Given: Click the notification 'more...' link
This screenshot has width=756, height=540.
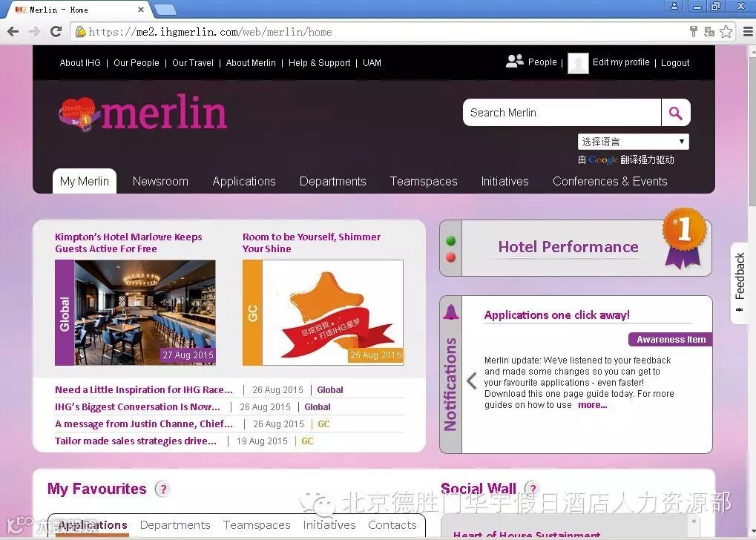Looking at the screenshot, I should 593,405.
